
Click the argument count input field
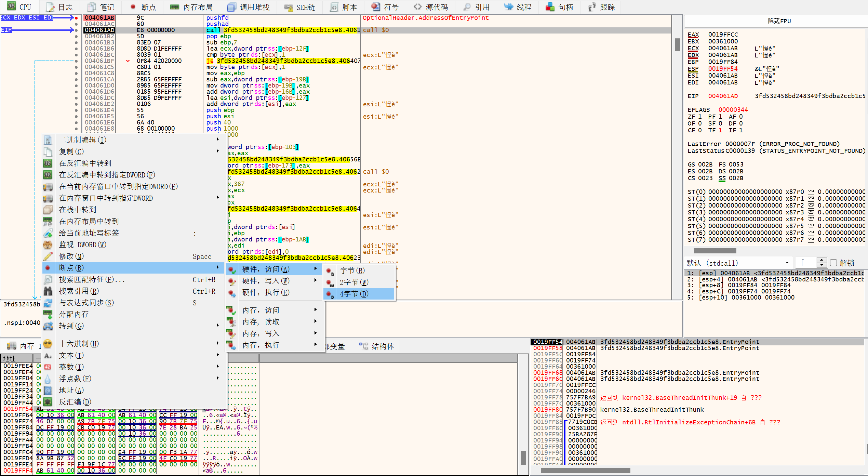tap(806, 263)
